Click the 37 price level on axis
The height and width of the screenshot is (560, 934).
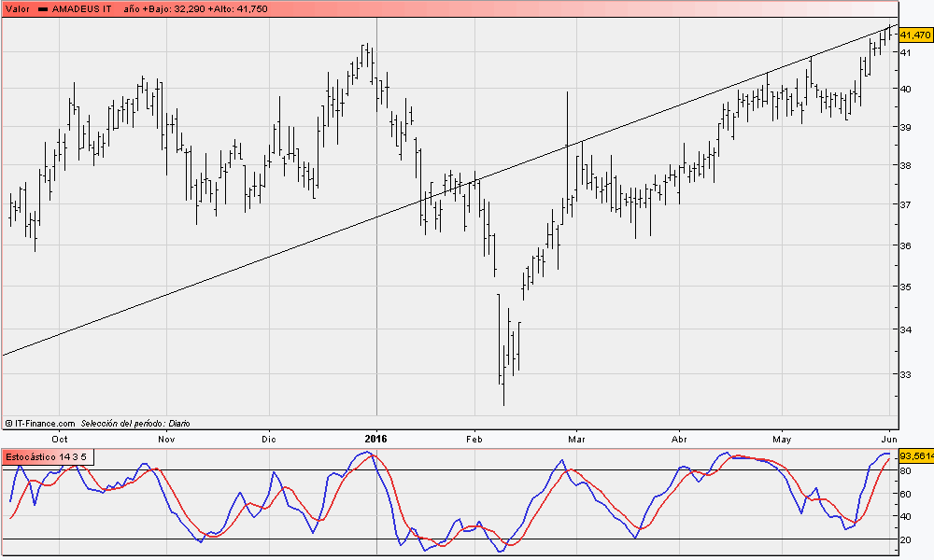tap(904, 204)
